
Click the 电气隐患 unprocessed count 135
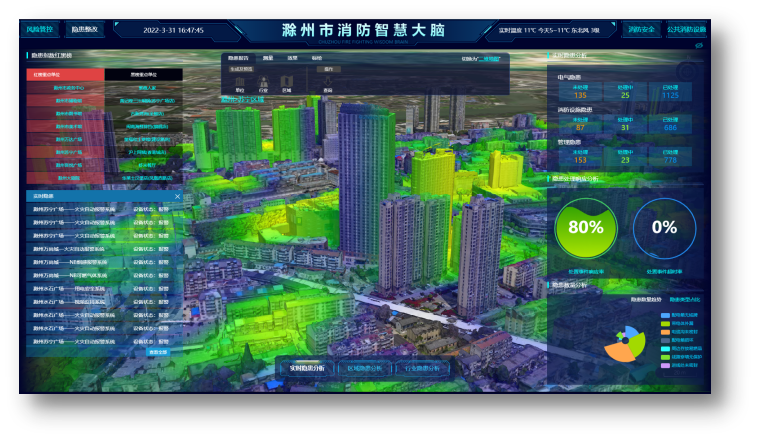tap(580, 95)
